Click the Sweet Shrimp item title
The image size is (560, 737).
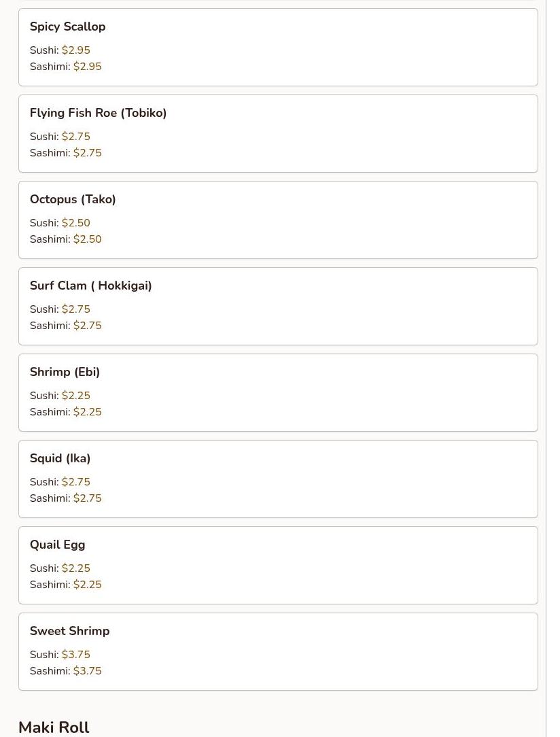point(69,631)
